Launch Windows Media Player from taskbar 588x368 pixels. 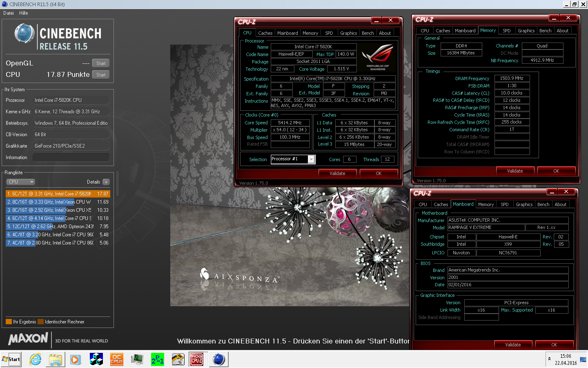coord(76,359)
